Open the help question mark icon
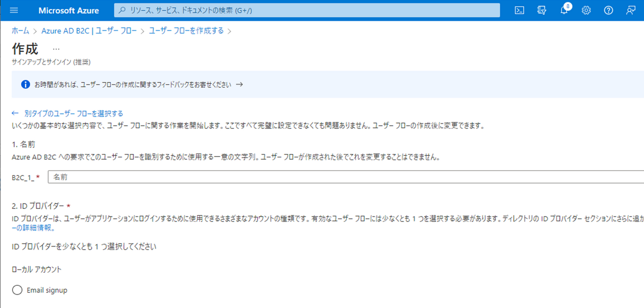Screen dimensions: 644x308 (608, 11)
